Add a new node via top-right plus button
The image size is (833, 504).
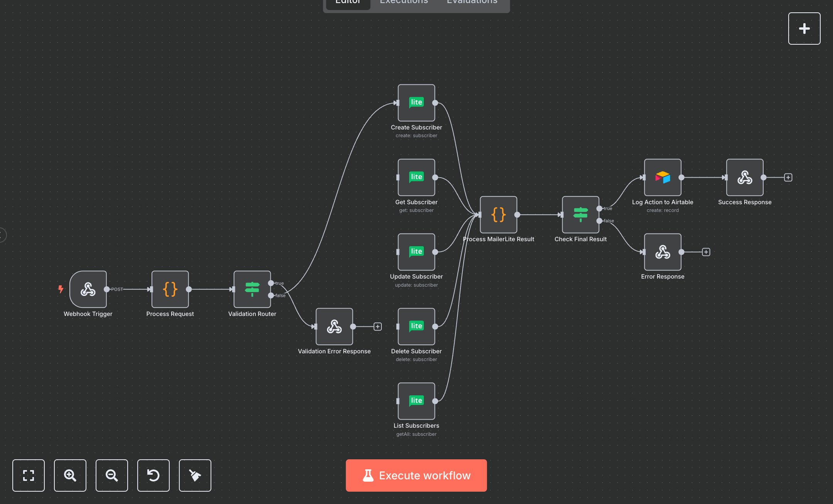click(804, 28)
